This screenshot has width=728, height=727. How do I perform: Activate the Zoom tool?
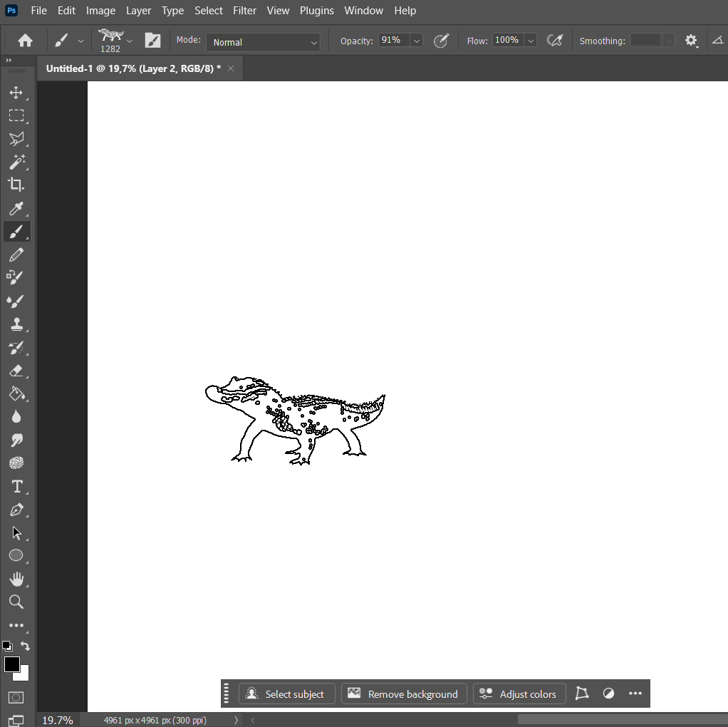click(x=16, y=602)
